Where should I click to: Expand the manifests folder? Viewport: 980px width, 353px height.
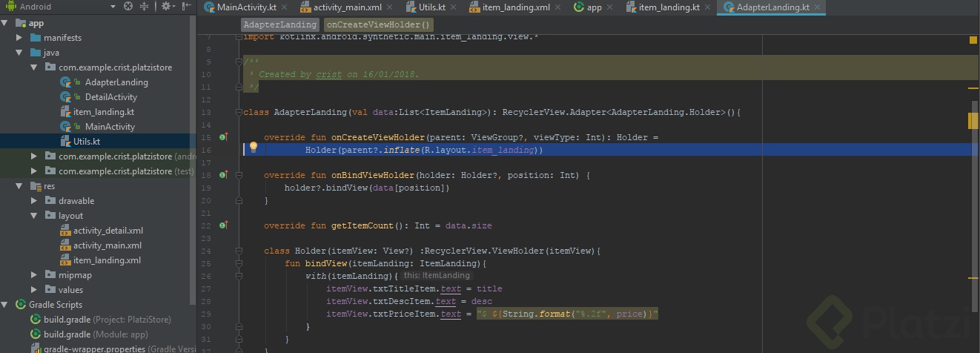click(20, 38)
